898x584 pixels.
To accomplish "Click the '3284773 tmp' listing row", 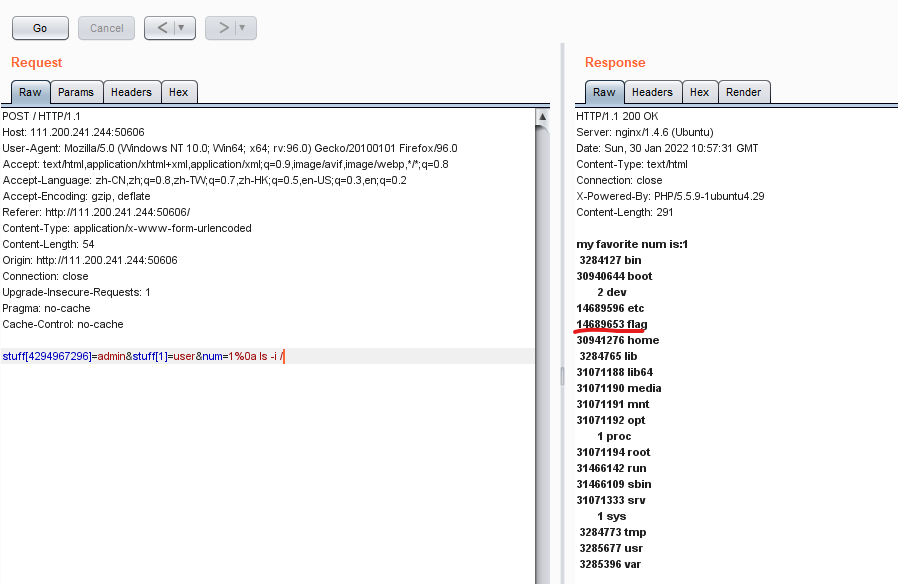I will (613, 533).
